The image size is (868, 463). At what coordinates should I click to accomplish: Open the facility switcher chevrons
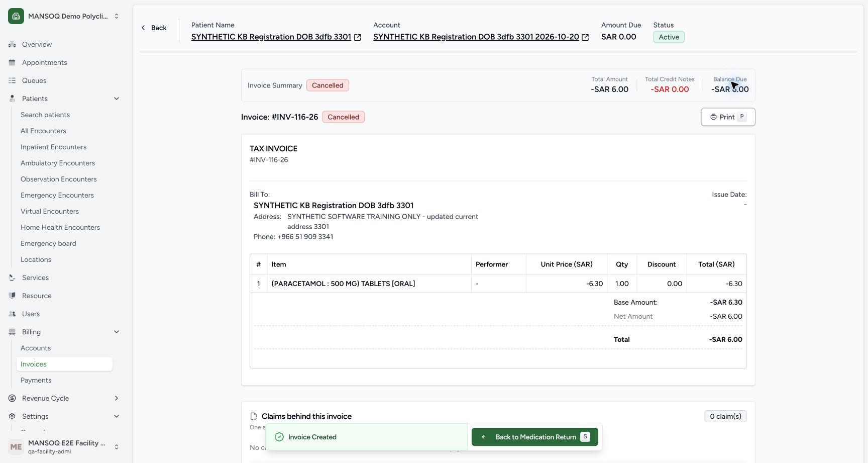(x=117, y=16)
